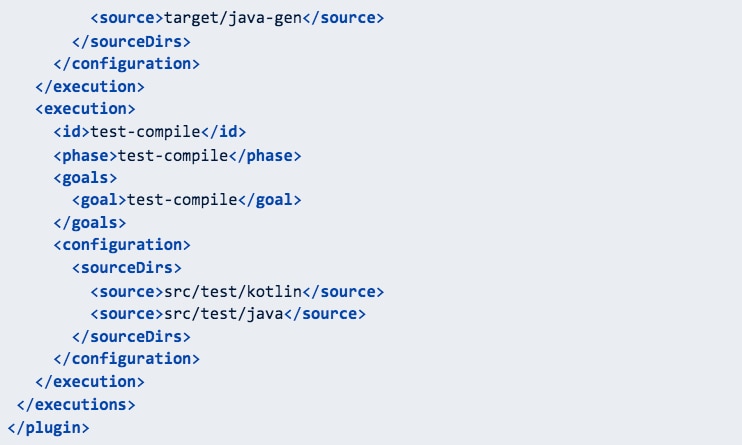Click the opening configuration tag
Viewport: 742px width, 445px height.
click(122, 245)
